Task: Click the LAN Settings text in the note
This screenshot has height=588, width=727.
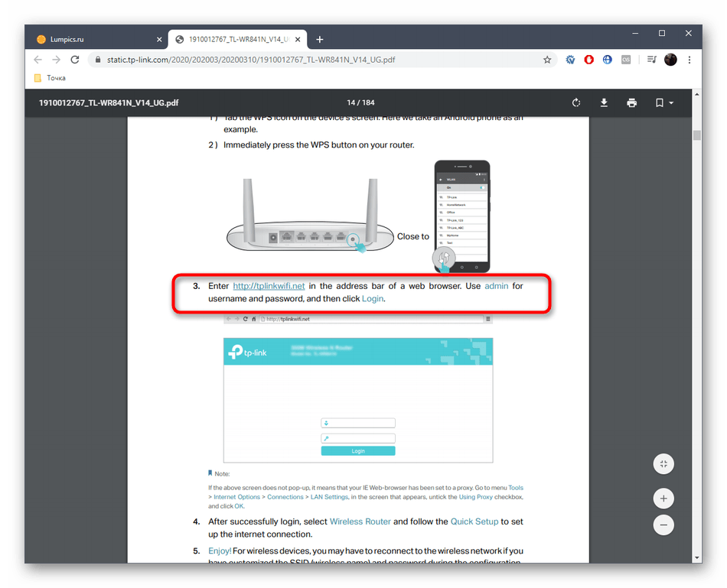Action: coord(329,497)
